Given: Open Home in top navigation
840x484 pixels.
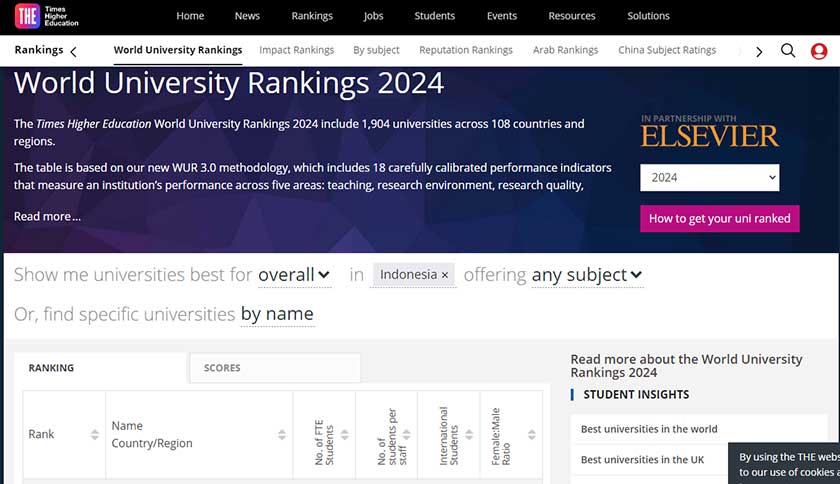Looking at the screenshot, I should click(x=190, y=16).
